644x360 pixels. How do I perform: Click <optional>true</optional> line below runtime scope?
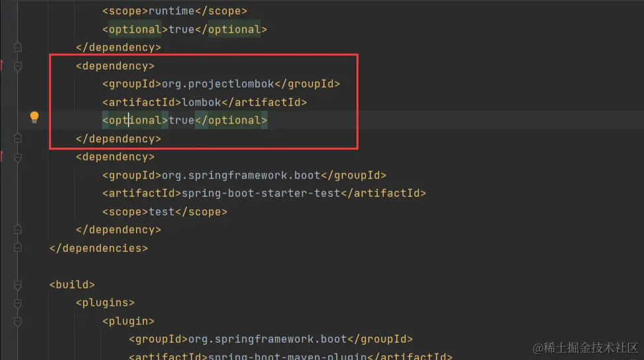click(x=184, y=30)
